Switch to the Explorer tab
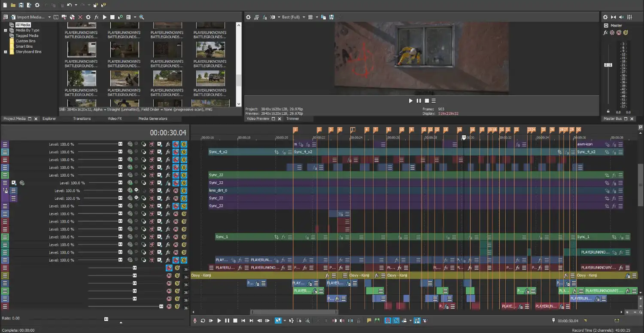The image size is (644, 333). (x=49, y=119)
